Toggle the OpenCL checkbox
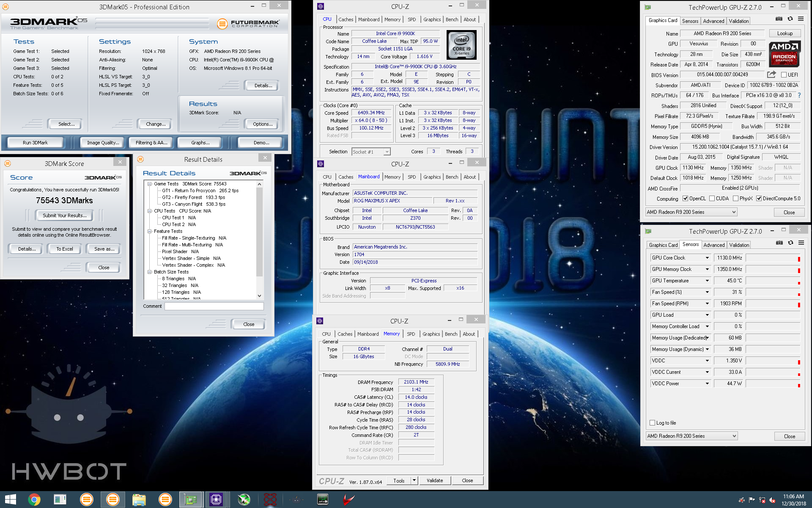The height and width of the screenshot is (508, 812). click(x=685, y=199)
